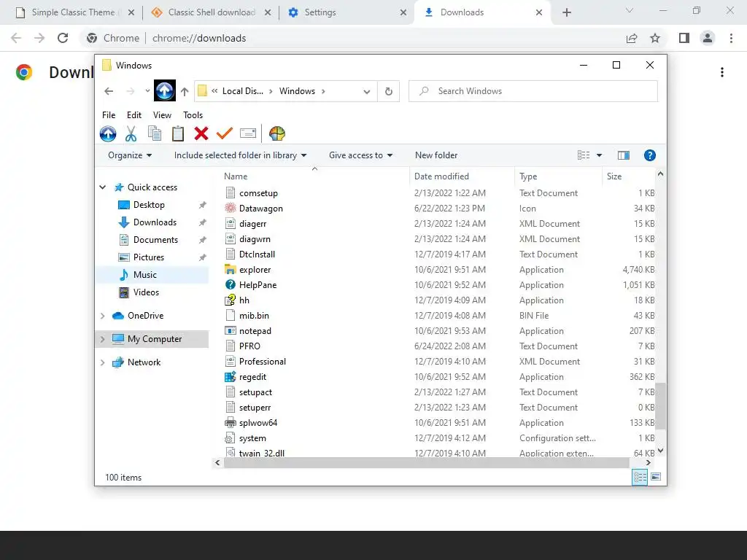747x560 pixels.
Task: Expand the My Computer tree node
Action: (x=102, y=339)
